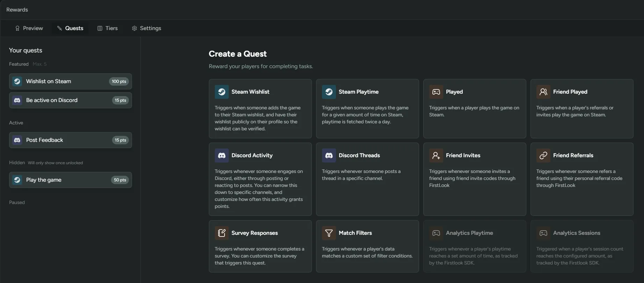Image resolution: width=644 pixels, height=283 pixels.
Task: Click the Steam icon beside Wishlist on Steam
Action: tap(17, 81)
